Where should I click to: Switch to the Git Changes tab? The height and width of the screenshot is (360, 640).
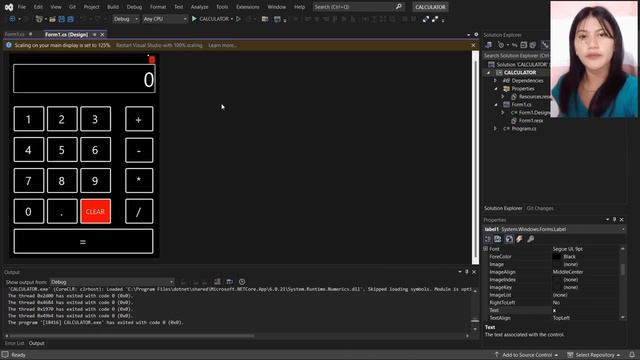(540, 208)
